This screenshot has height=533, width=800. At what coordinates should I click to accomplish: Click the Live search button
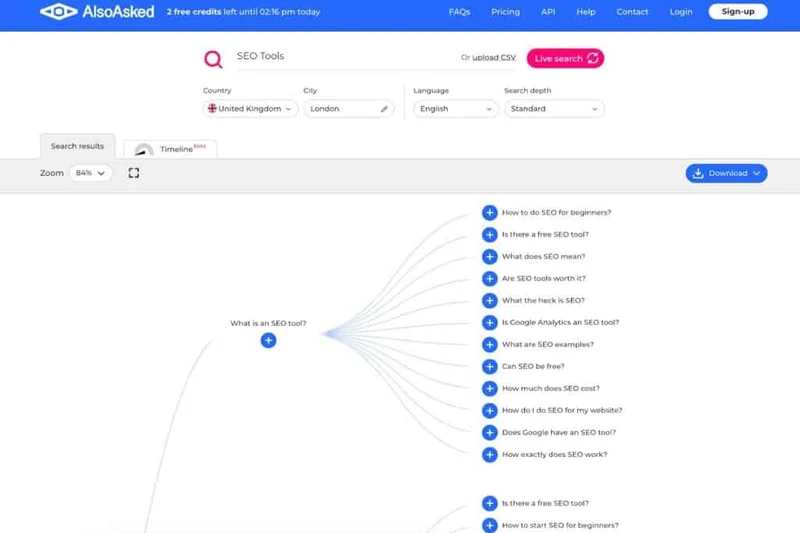point(565,58)
